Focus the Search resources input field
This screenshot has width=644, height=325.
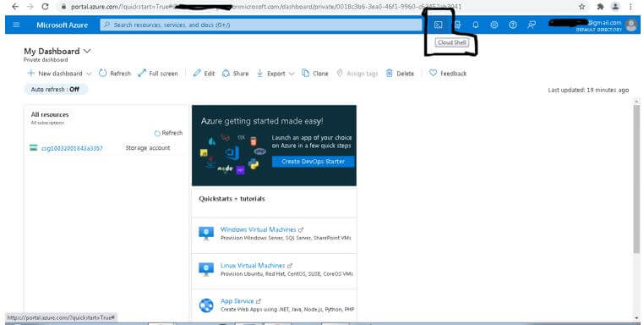[x=261, y=25]
